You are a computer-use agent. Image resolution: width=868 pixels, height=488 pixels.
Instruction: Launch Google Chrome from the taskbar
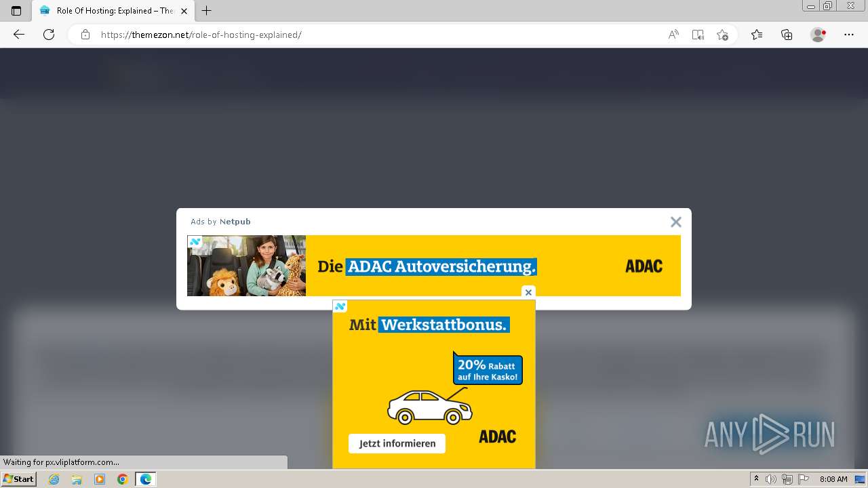123,479
